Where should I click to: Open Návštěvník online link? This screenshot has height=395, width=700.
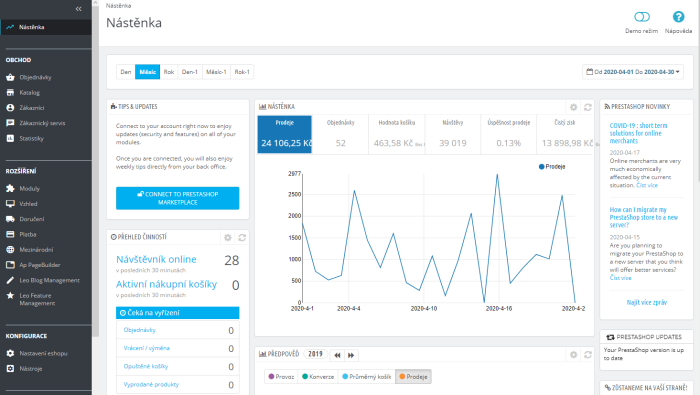(x=156, y=259)
